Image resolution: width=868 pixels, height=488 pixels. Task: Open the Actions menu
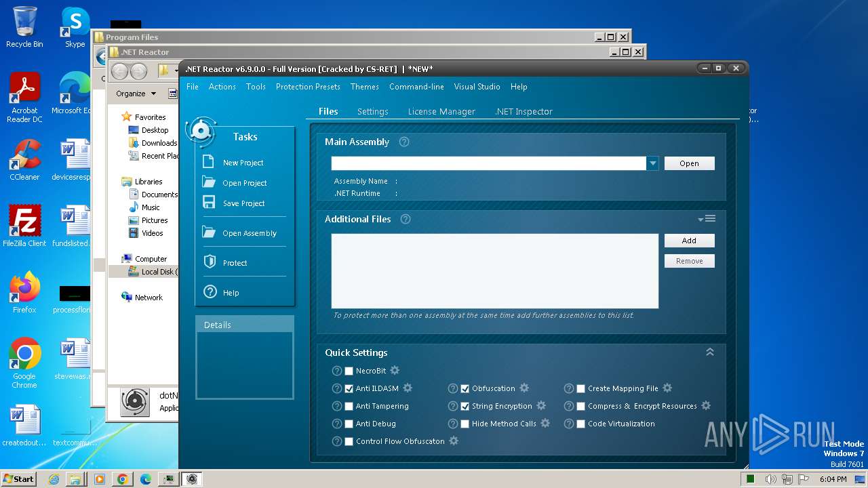[x=222, y=87]
